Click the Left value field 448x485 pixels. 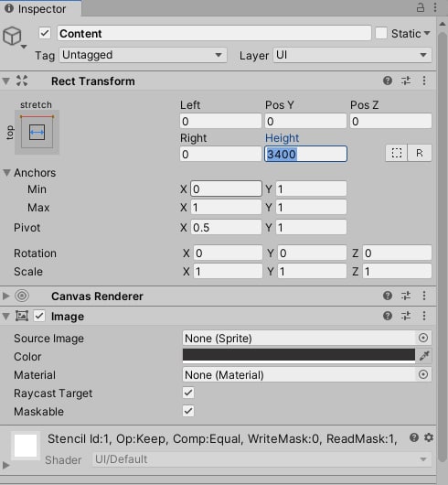(220, 121)
